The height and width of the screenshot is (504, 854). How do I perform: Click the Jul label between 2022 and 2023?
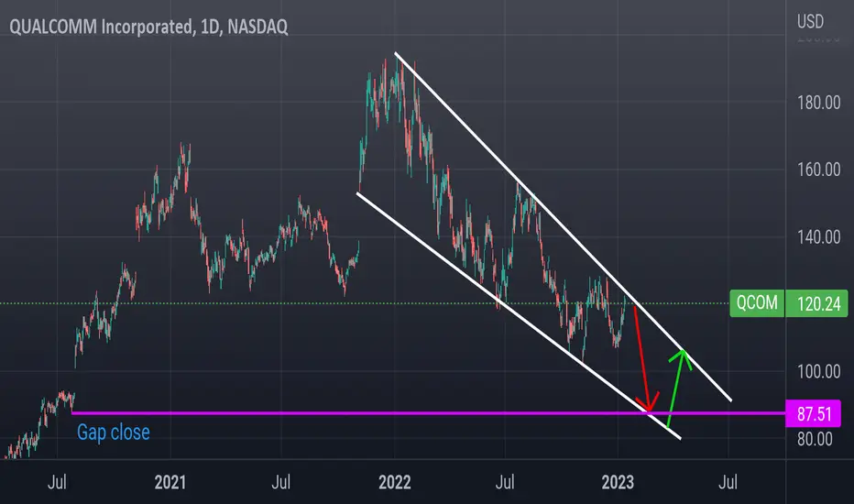coord(505,482)
